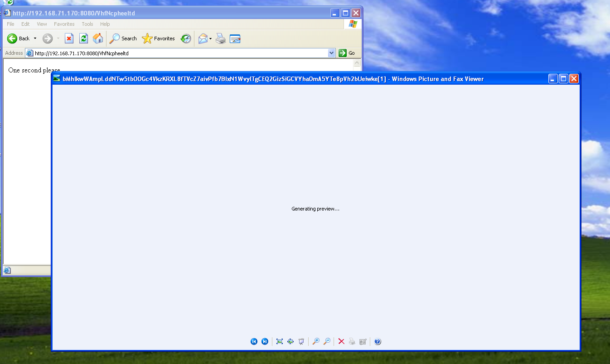Open the Edit menu in Internet Explorer

click(x=25, y=24)
